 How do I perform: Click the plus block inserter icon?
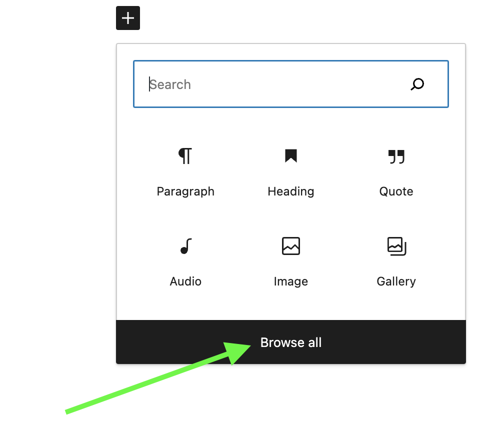coord(127,18)
